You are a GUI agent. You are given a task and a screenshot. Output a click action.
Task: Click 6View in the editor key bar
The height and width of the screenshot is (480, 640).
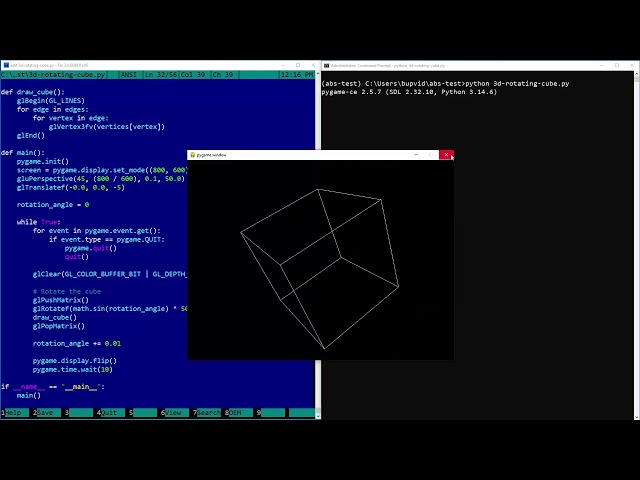[175, 413]
